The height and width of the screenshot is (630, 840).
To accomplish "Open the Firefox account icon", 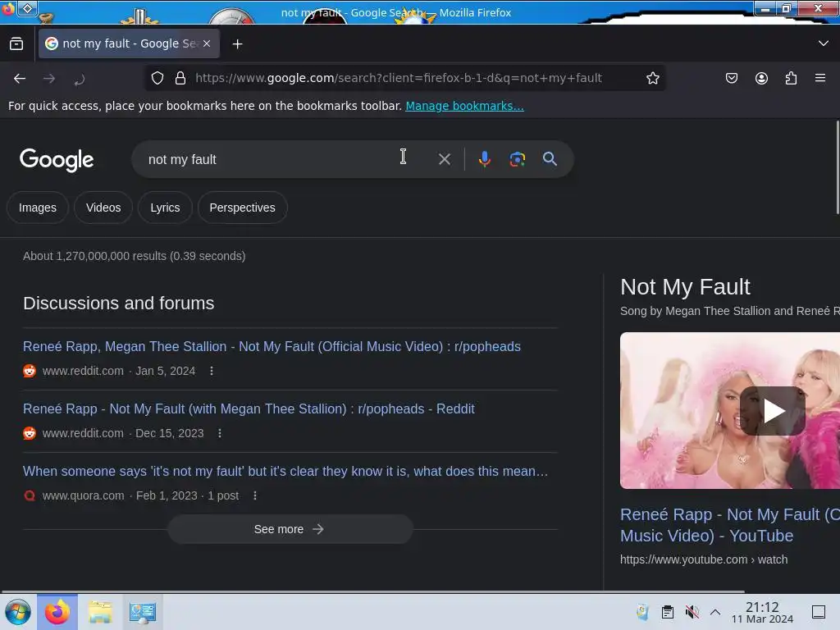I will tap(761, 78).
